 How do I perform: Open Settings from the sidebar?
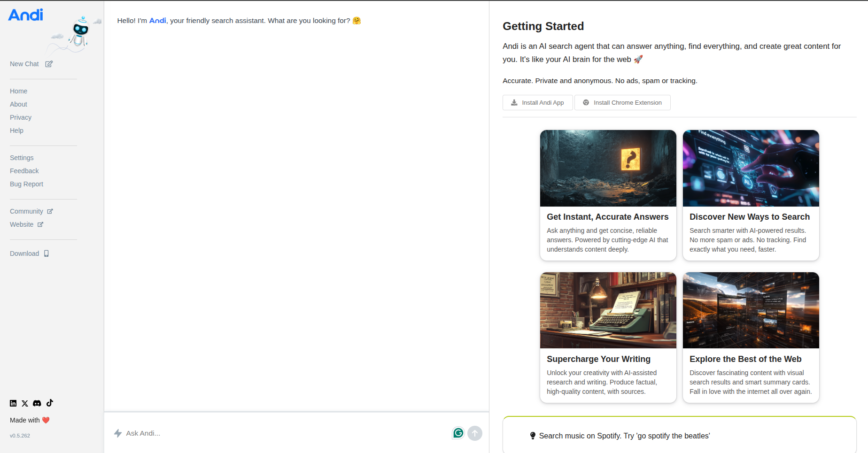22,158
